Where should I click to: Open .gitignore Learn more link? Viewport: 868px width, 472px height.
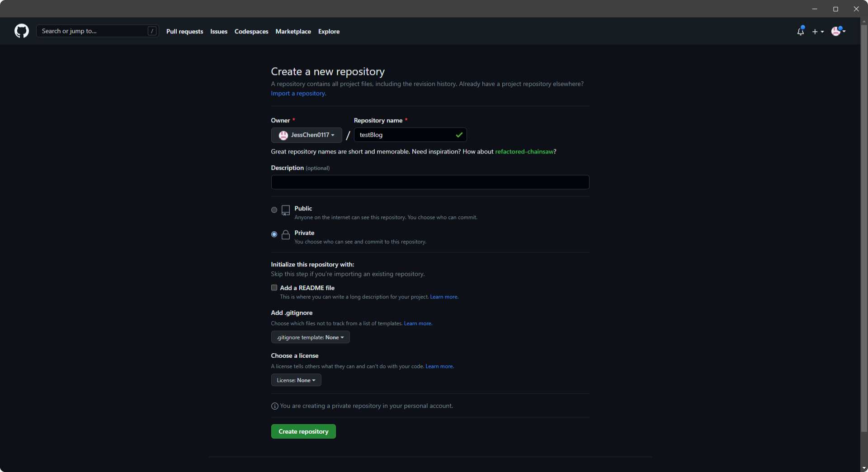[418, 324]
